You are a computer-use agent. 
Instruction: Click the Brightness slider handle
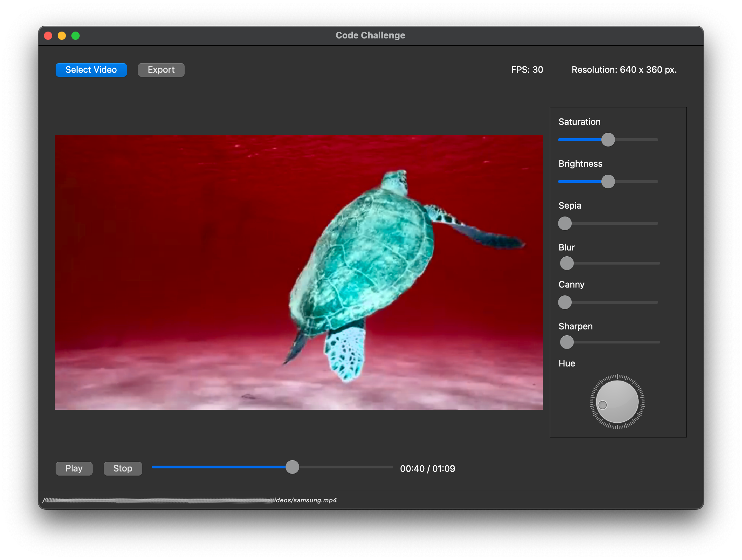click(x=608, y=182)
